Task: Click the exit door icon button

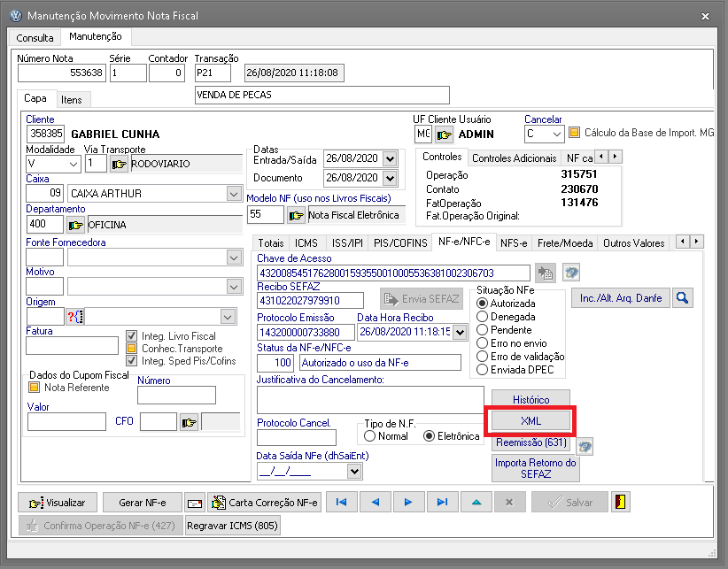Action: (622, 502)
